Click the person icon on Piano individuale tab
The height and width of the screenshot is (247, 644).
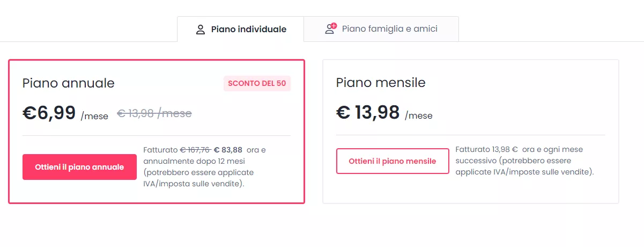201,29
